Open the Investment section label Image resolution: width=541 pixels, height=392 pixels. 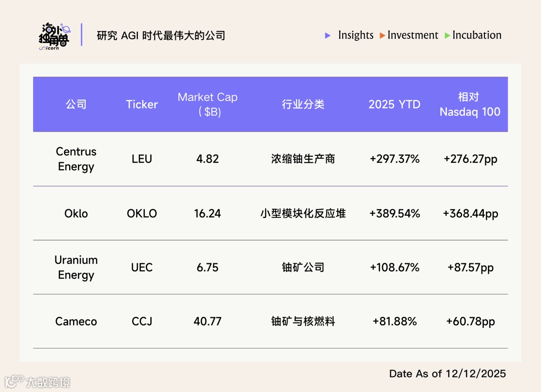tap(413, 35)
